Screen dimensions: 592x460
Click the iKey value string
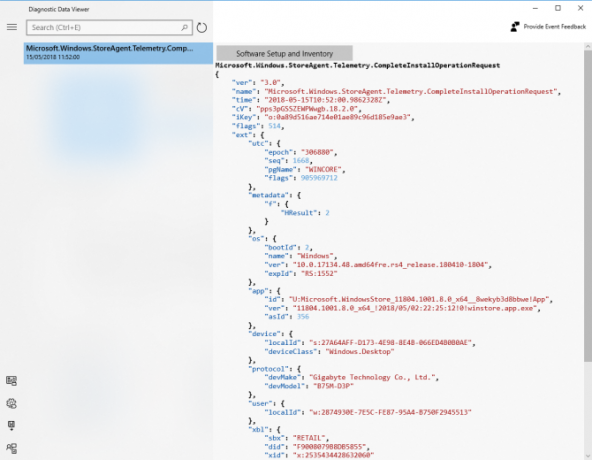(339, 117)
